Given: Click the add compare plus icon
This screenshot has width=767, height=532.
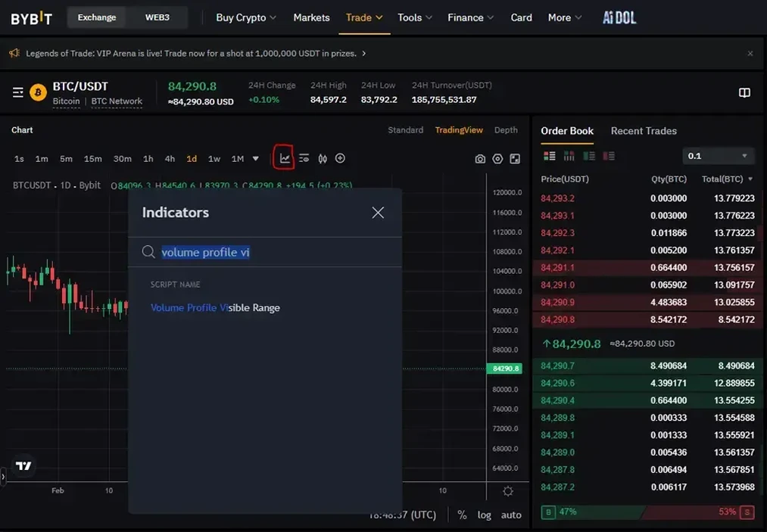Looking at the screenshot, I should 340,158.
